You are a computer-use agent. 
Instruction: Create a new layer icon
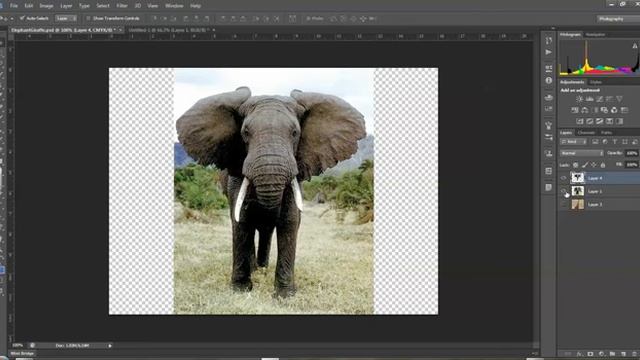(x=623, y=353)
